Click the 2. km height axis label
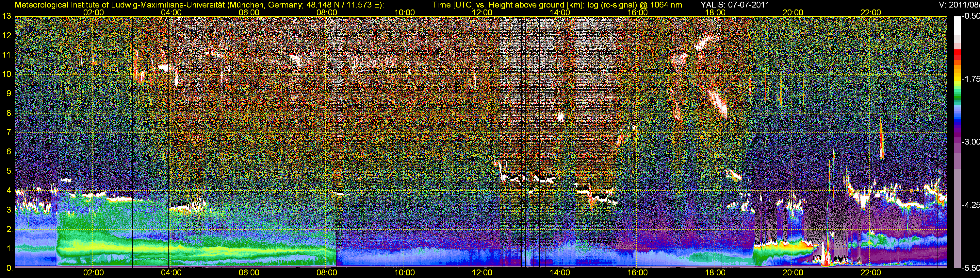 click(x=9, y=229)
